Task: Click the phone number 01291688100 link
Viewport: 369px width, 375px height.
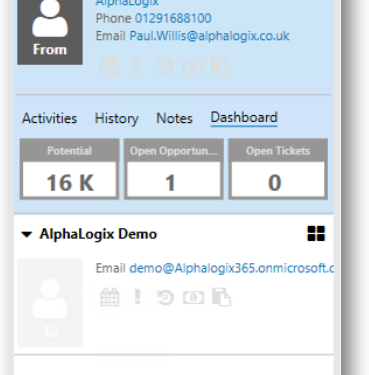Action: [x=173, y=18]
